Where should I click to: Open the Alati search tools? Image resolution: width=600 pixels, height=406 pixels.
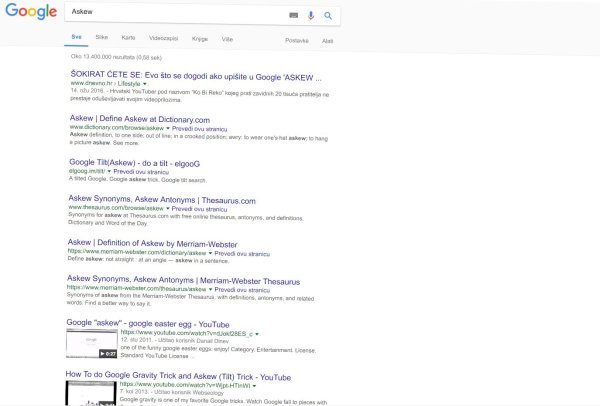(327, 40)
